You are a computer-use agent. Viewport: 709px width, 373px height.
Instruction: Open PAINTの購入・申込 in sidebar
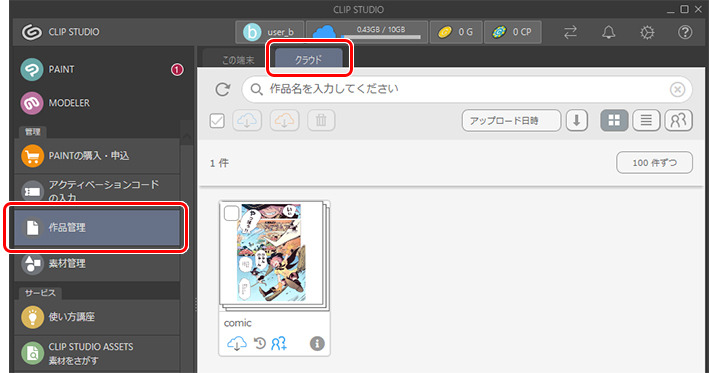click(x=97, y=156)
